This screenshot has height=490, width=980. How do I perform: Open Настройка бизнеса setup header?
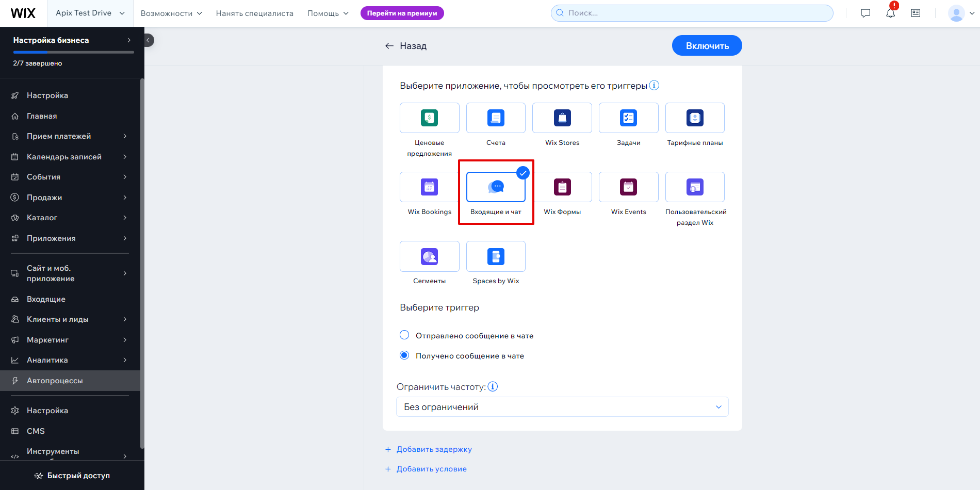(72, 40)
